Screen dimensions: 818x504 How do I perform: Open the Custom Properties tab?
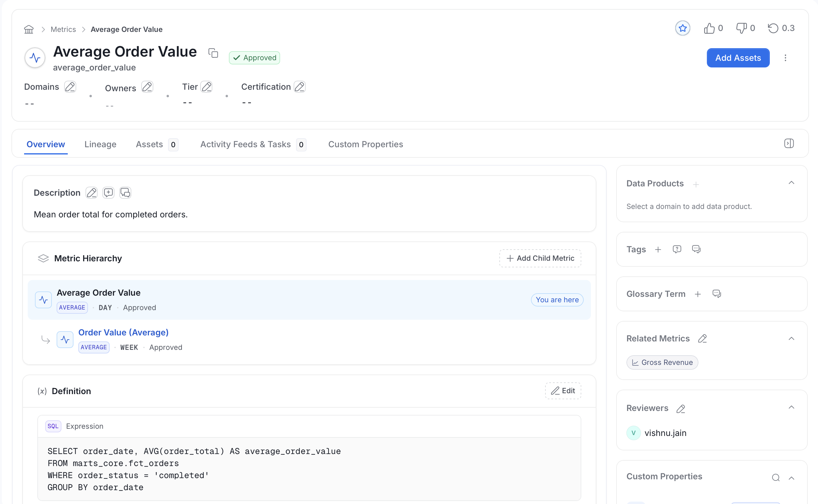pyautogui.click(x=366, y=144)
